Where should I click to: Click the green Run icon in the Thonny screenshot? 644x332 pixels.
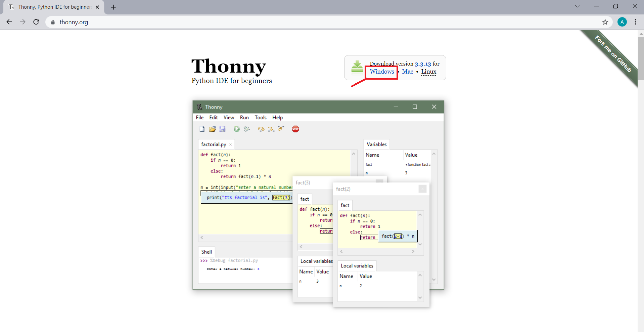[236, 129]
